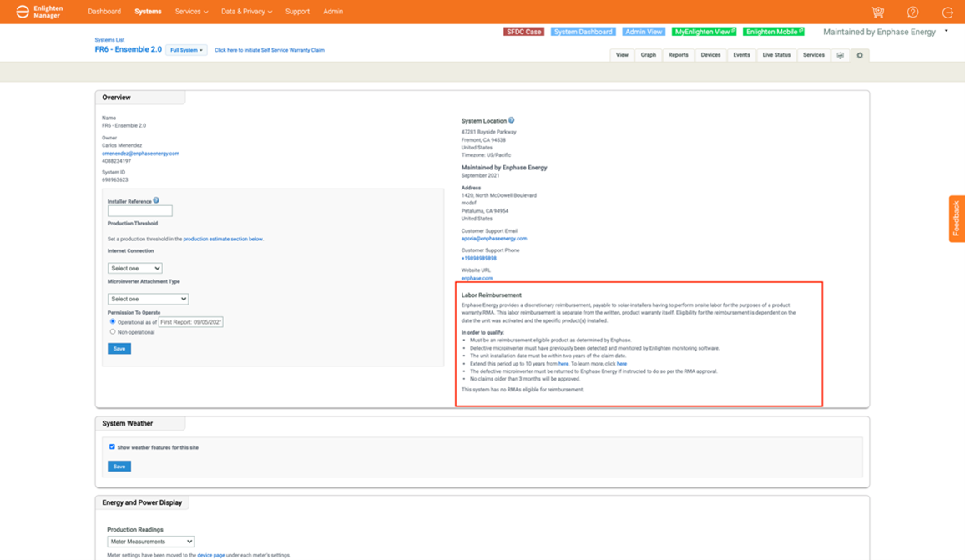Switch to the Reports tab
This screenshot has height=560, width=965.
point(678,55)
